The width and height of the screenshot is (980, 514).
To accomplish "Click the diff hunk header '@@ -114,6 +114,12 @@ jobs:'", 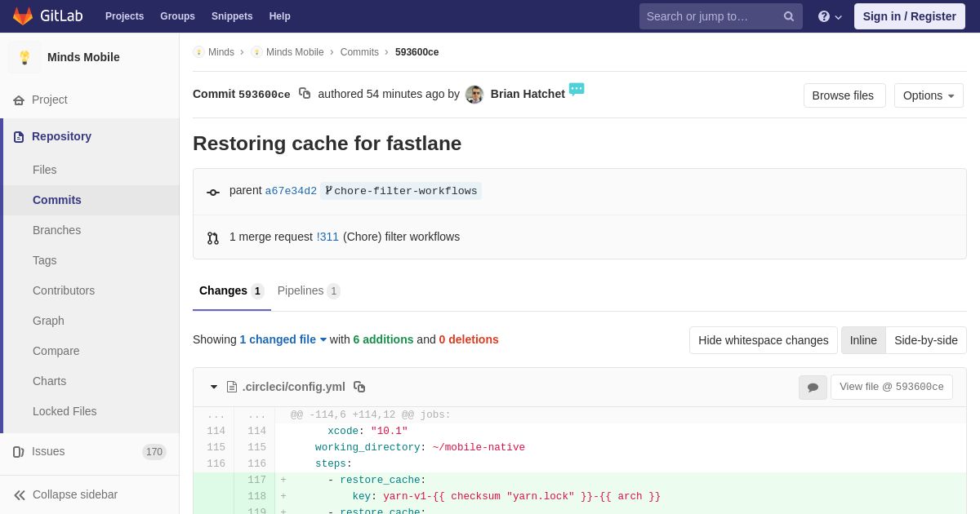I will click(371, 415).
